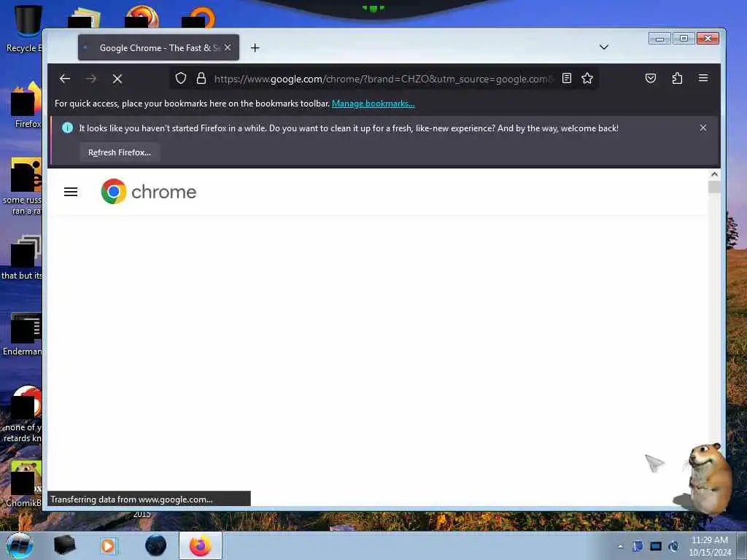The image size is (747, 560).
Task: Toggle reader view icon in address bar
Action: (566, 78)
